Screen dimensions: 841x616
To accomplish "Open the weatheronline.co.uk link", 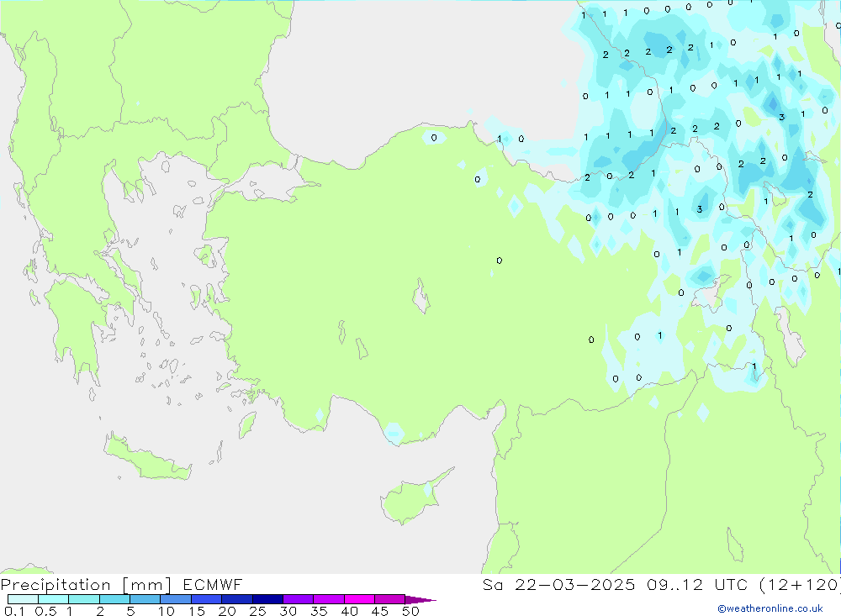I will click(x=770, y=608).
